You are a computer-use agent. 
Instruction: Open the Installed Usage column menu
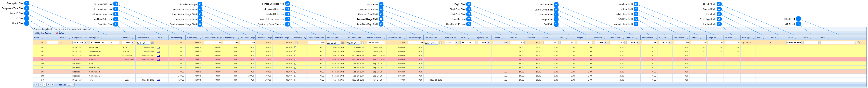point(239,38)
